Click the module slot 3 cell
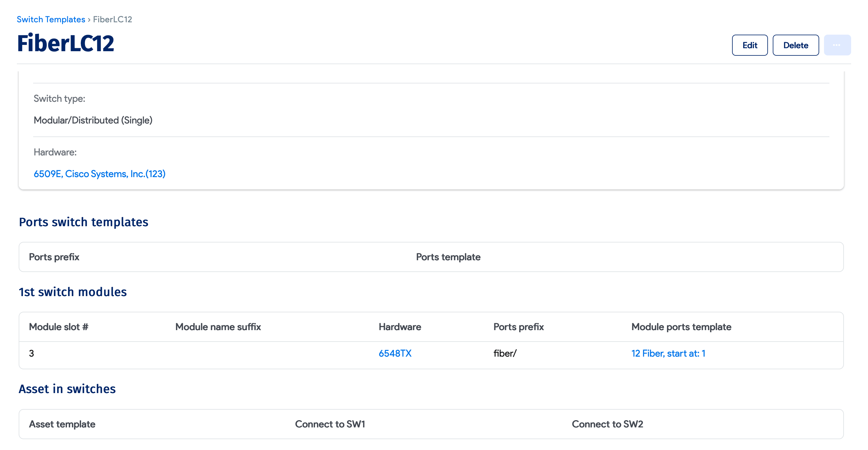868x450 pixels. [x=31, y=353]
